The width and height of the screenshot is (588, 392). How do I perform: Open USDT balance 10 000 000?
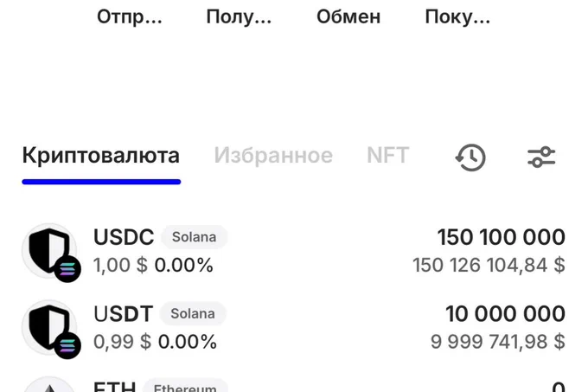[x=505, y=314]
